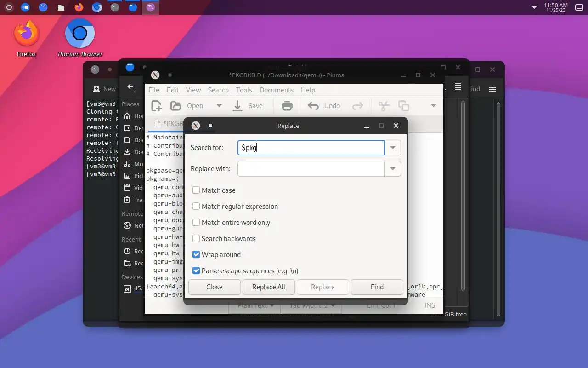Viewport: 588px width, 368px height.
Task: Click the scissors Cut icon in Pluma
Action: (x=384, y=106)
